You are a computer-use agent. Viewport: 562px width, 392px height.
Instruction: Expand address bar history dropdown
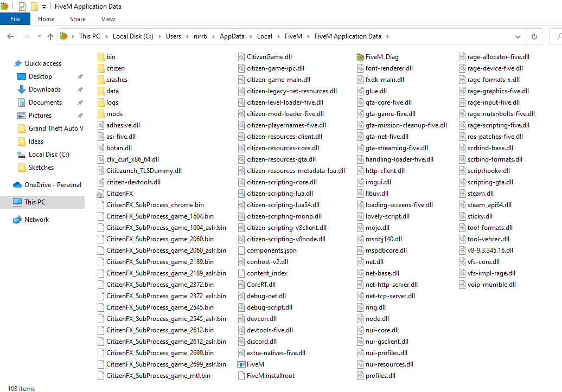point(518,36)
